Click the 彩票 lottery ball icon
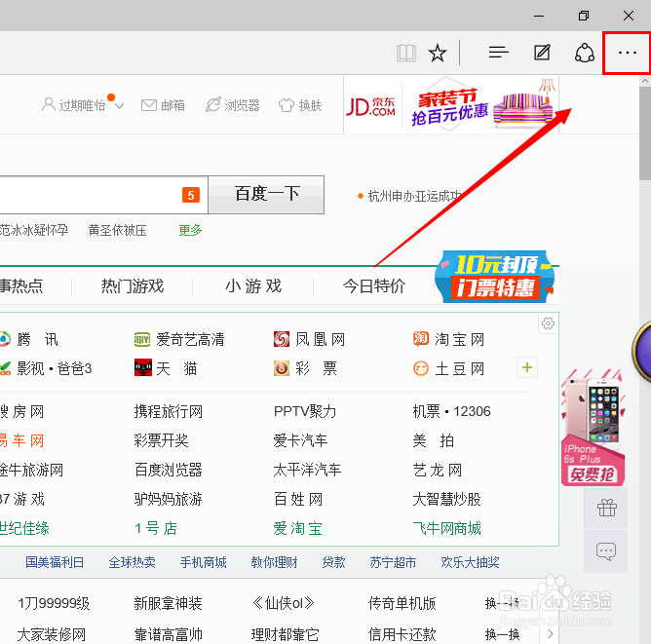The width and height of the screenshot is (651, 644). (x=282, y=368)
